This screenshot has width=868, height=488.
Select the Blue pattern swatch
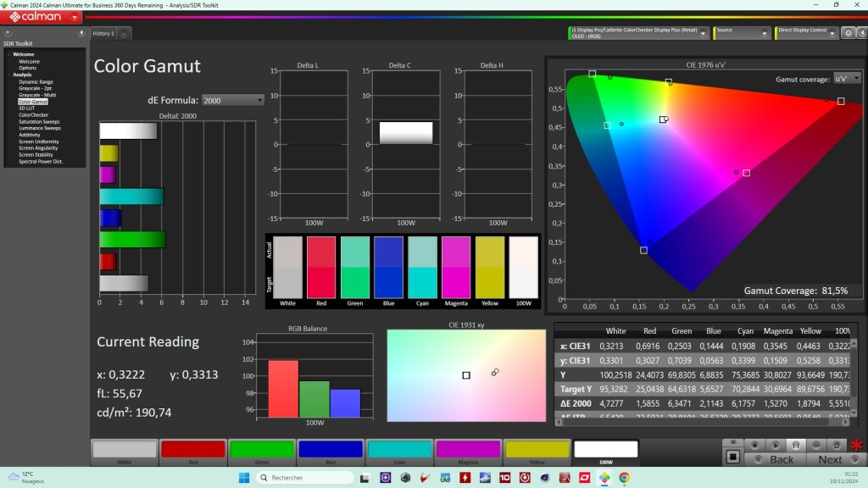coord(331,452)
